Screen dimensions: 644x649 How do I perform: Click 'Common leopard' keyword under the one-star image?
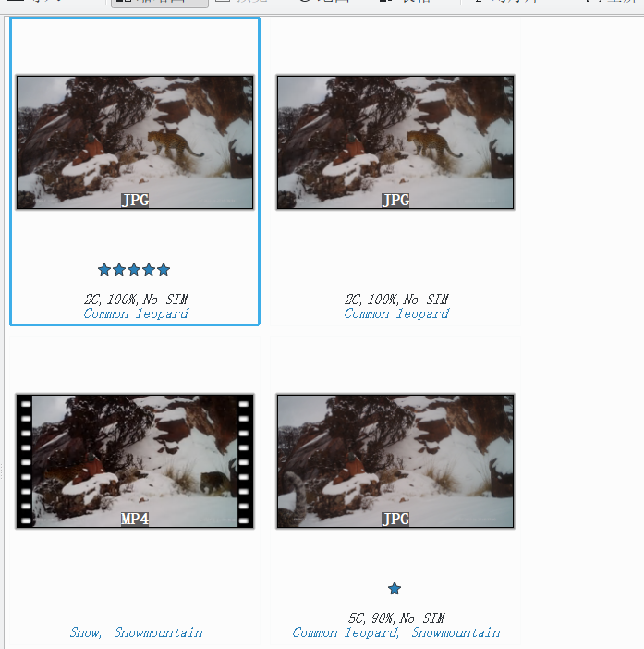(x=345, y=633)
